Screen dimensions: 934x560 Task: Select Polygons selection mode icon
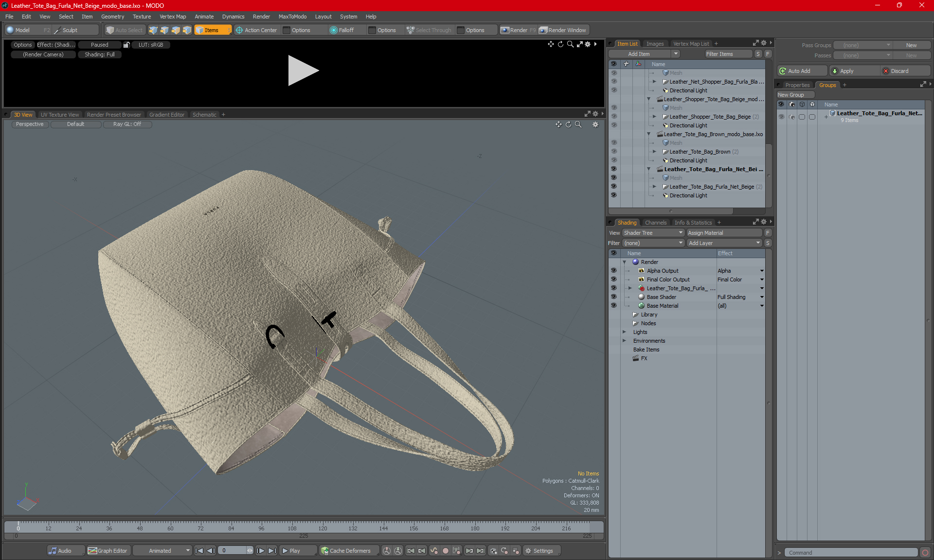pyautogui.click(x=176, y=30)
